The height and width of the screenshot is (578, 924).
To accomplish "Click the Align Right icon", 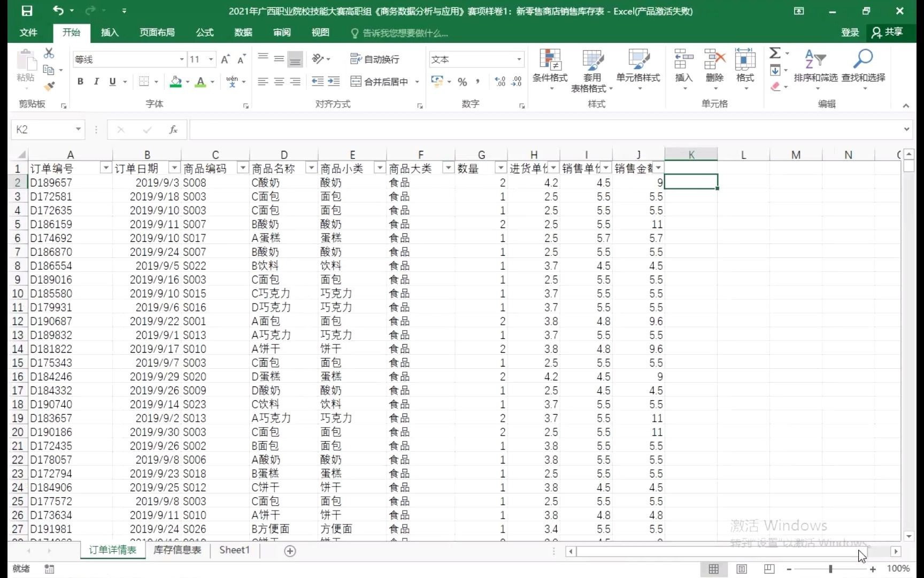I will (295, 81).
